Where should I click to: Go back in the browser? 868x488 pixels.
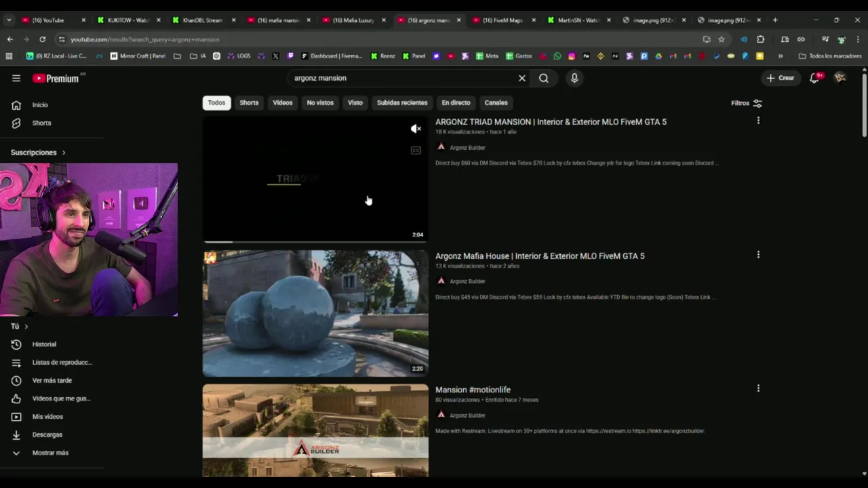(x=10, y=39)
